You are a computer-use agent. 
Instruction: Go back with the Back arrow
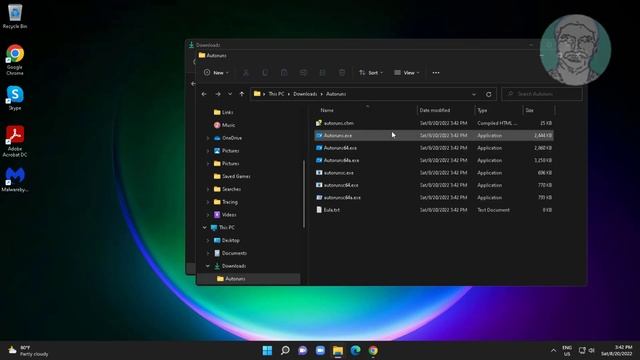[204, 94]
